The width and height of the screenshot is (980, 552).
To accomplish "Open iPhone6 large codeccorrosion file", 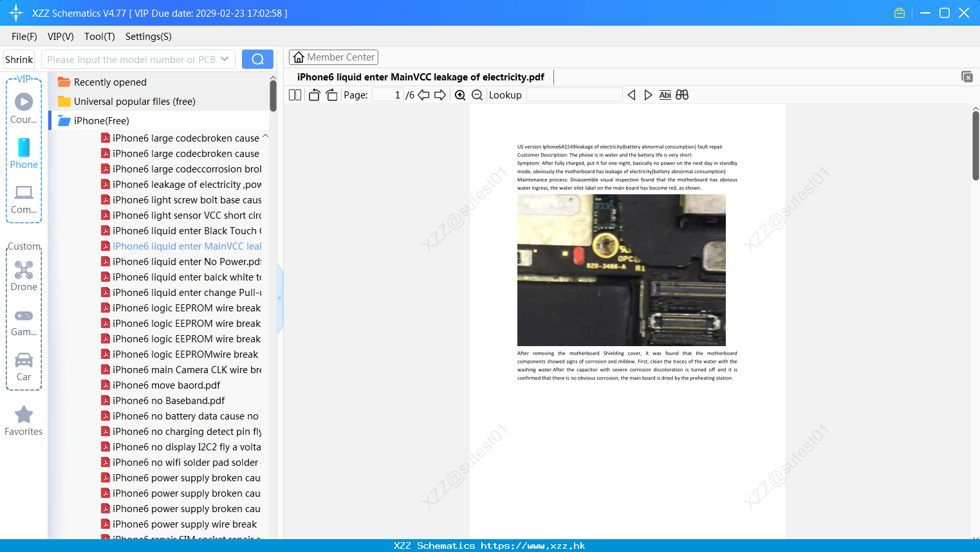I will point(181,169).
